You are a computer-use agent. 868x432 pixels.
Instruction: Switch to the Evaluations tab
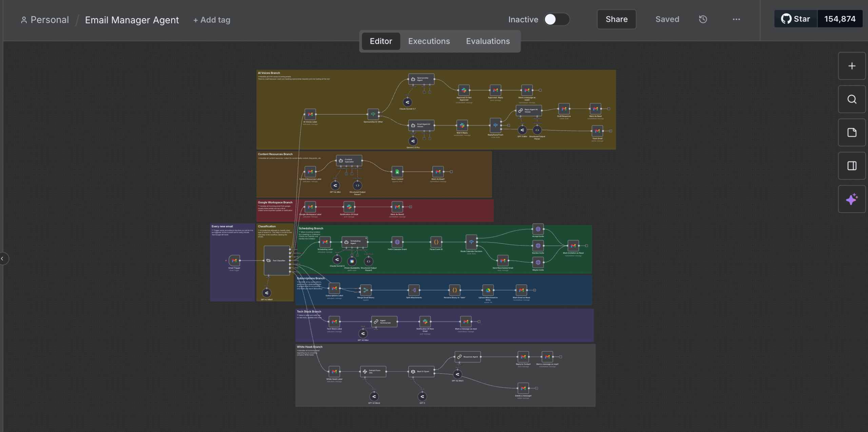coord(488,41)
